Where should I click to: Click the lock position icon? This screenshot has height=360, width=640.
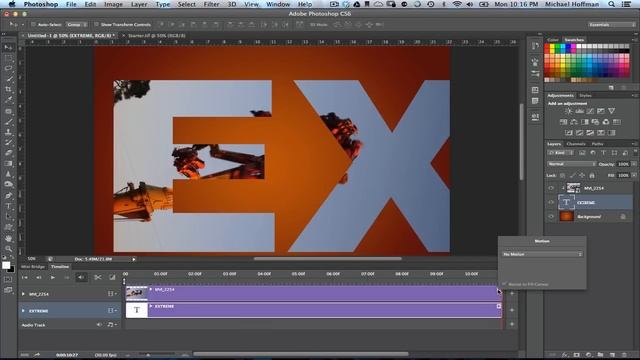pyautogui.click(x=582, y=175)
